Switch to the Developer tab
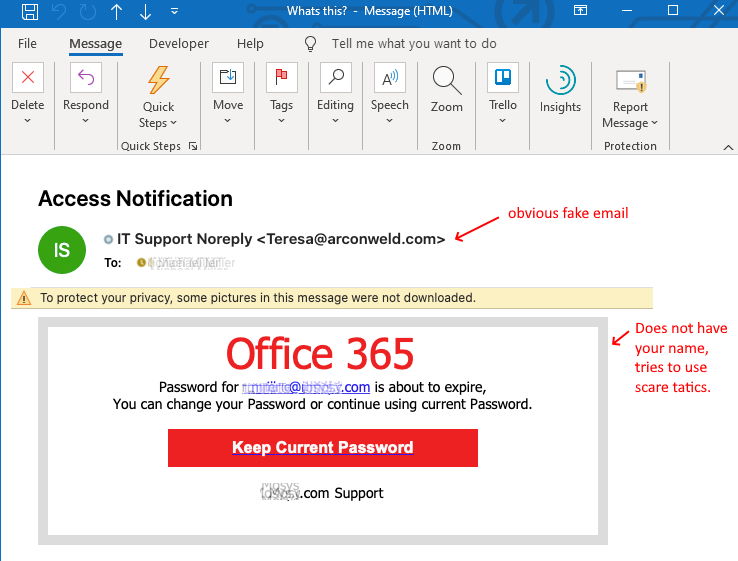This screenshot has width=738, height=561. pos(179,44)
